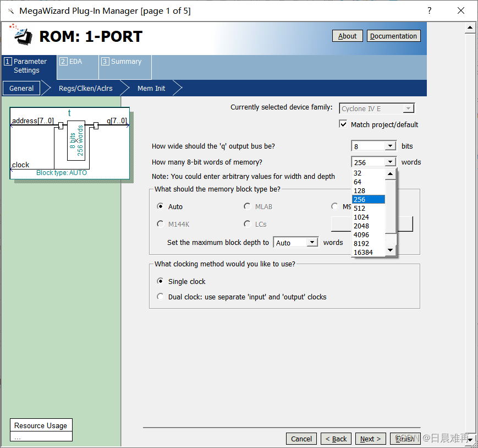Click the Cancel button
The width and height of the screenshot is (478, 448).
[x=301, y=439]
